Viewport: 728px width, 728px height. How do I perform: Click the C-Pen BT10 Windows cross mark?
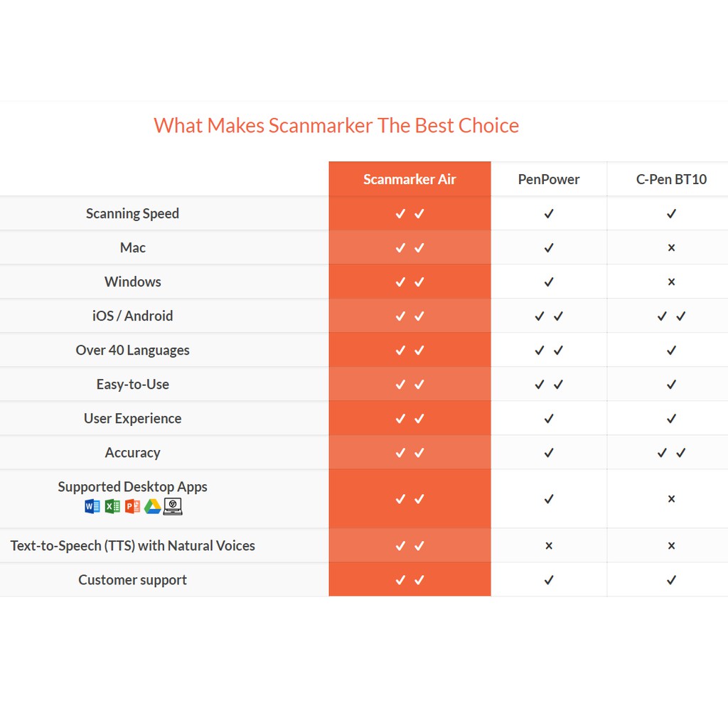click(671, 282)
